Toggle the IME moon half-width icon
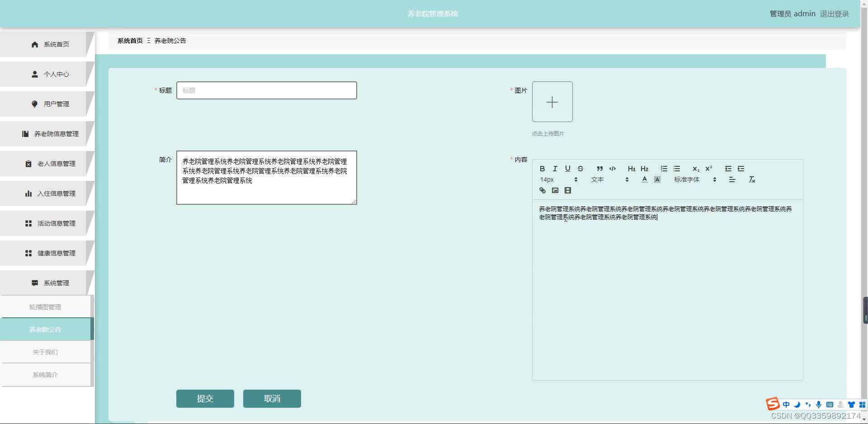The width and height of the screenshot is (868, 424). pos(797,405)
